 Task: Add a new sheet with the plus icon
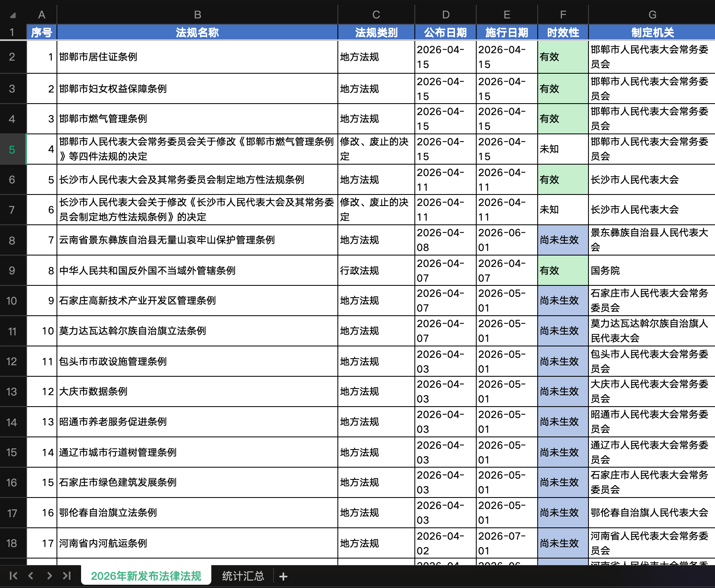pyautogui.click(x=283, y=576)
